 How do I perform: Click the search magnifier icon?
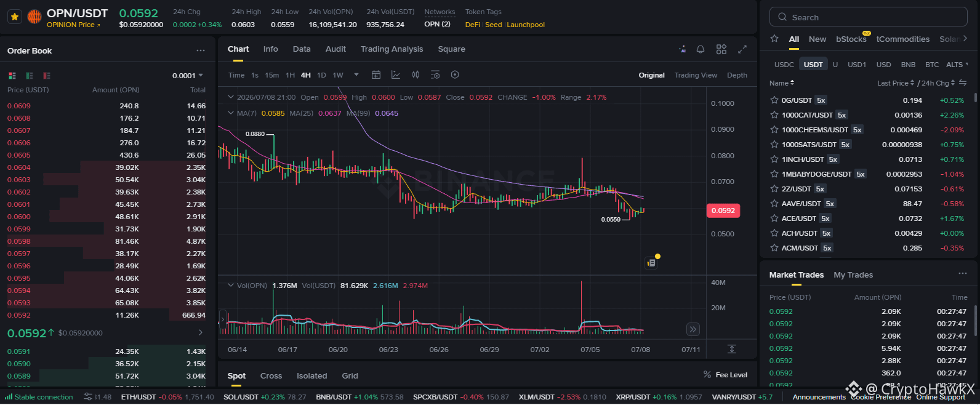782,17
